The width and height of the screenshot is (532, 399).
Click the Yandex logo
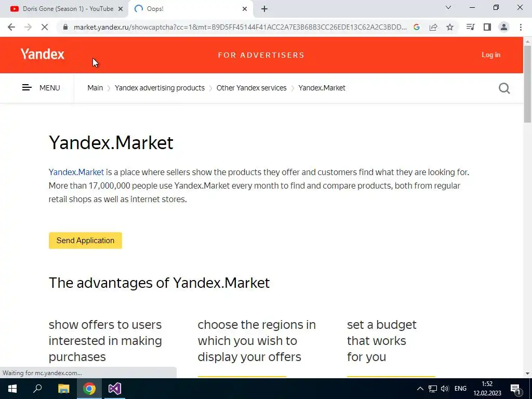pos(43,54)
